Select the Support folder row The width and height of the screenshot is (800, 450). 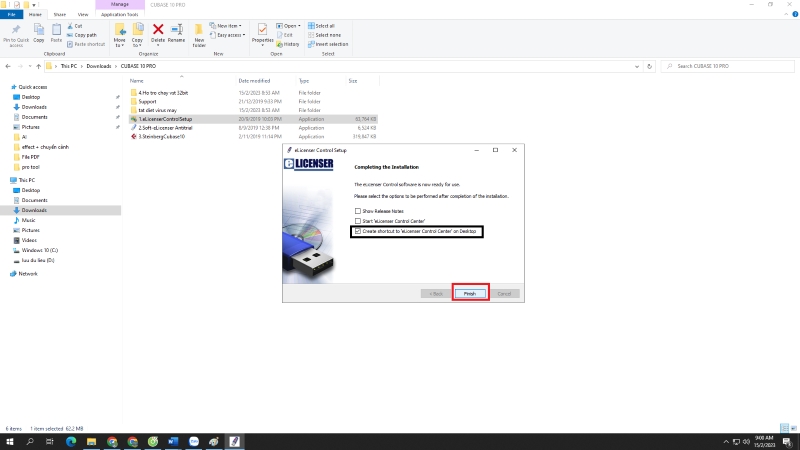click(x=253, y=102)
